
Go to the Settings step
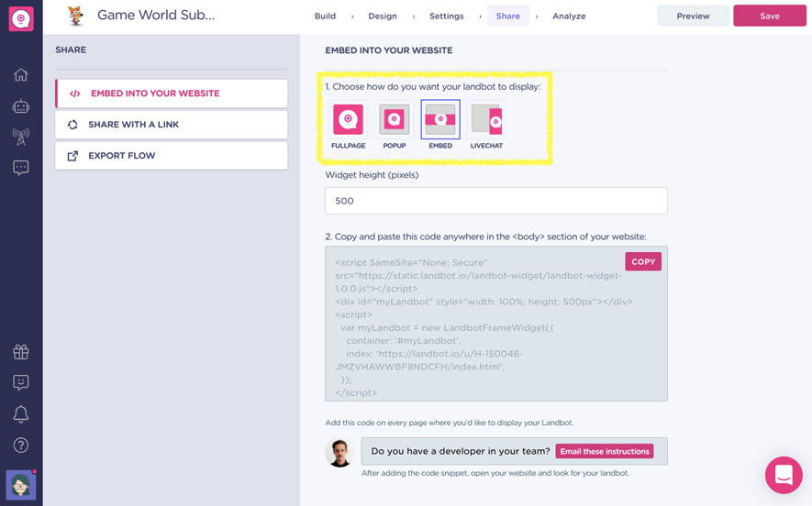(x=447, y=16)
